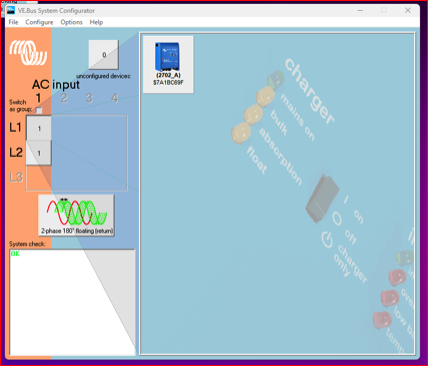Select AC input column 2
Image resolution: width=428 pixels, height=366 pixels.
coord(64,98)
